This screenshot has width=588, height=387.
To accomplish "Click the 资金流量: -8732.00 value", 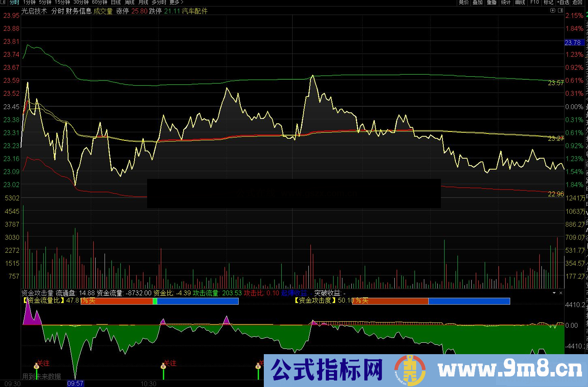I will (x=124, y=293).
